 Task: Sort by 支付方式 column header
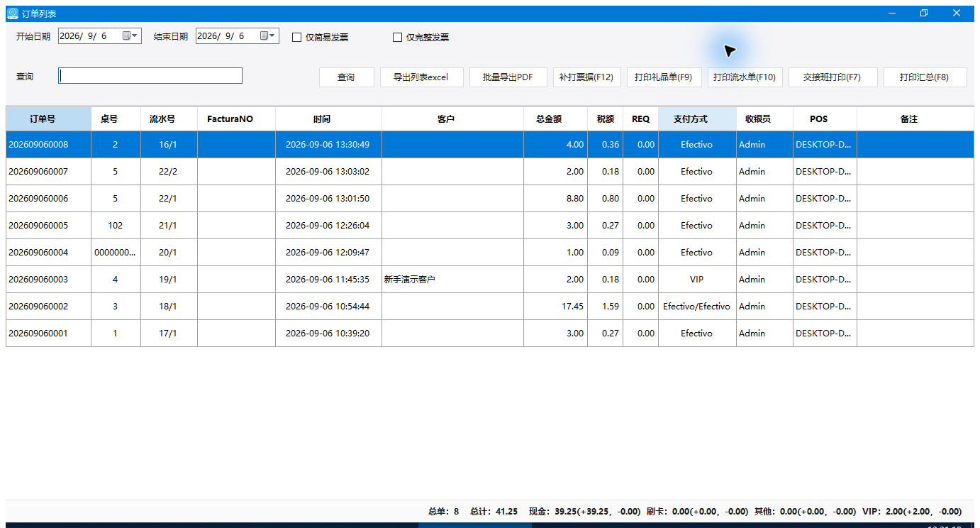(698, 119)
